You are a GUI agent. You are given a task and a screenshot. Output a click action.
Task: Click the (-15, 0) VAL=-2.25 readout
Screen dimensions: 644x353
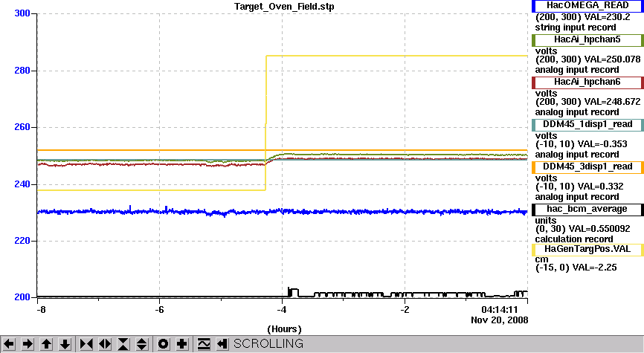tap(576, 268)
